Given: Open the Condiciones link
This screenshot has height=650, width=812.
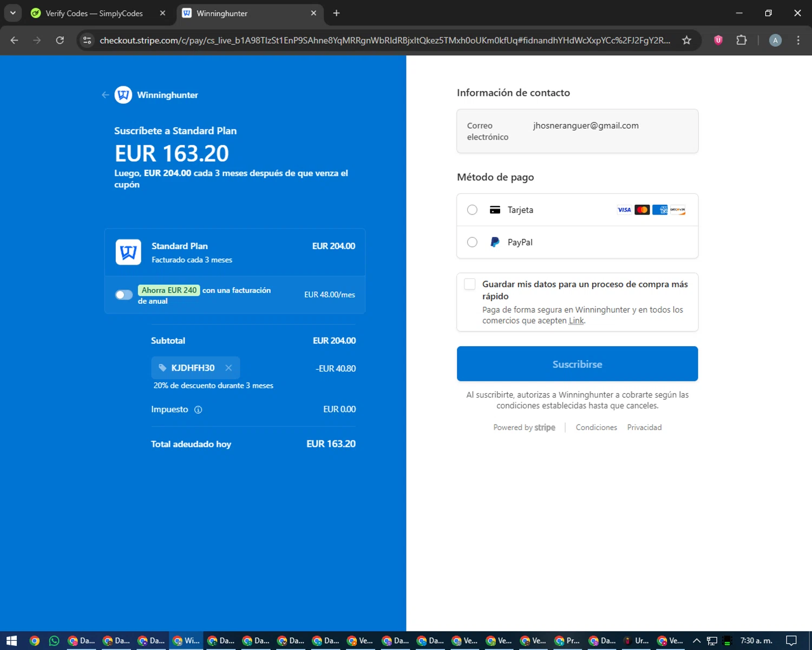Looking at the screenshot, I should pos(596,427).
